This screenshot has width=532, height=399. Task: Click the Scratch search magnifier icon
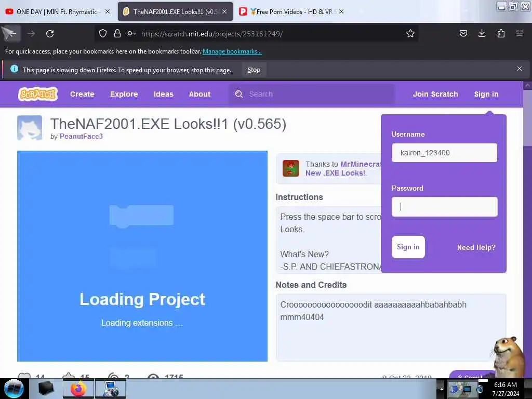[x=239, y=94]
